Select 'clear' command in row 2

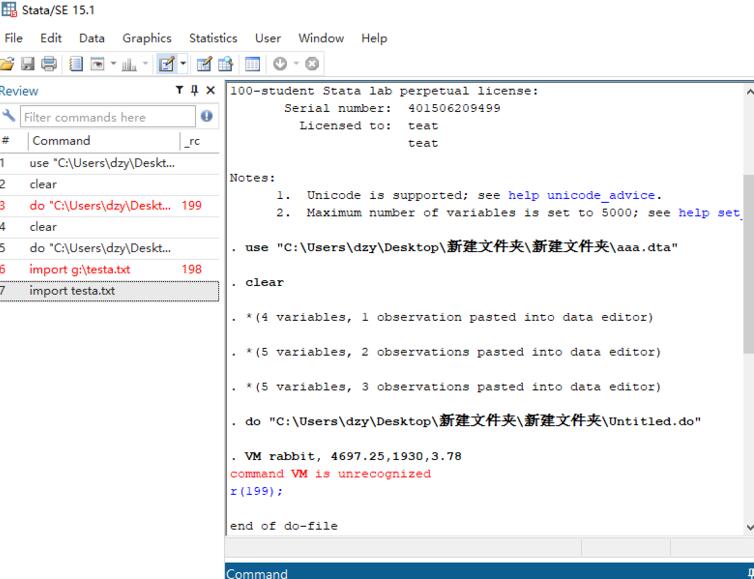click(109, 184)
